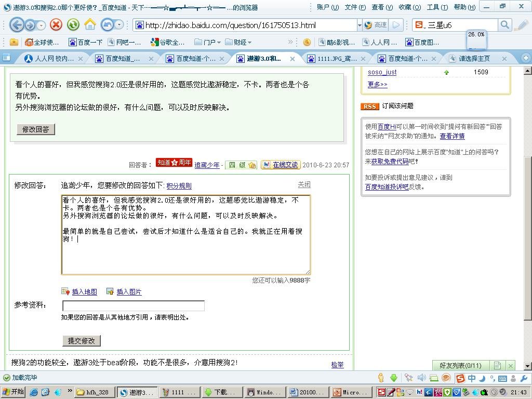Open the 积分规则 link
Screen dimensions: 532x399
[x=179, y=185]
